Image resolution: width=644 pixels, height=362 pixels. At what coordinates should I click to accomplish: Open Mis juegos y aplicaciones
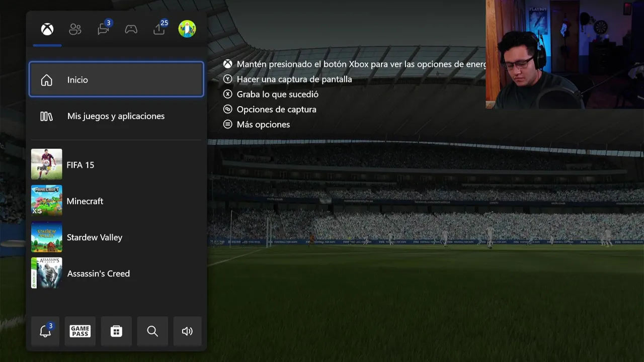click(x=116, y=116)
